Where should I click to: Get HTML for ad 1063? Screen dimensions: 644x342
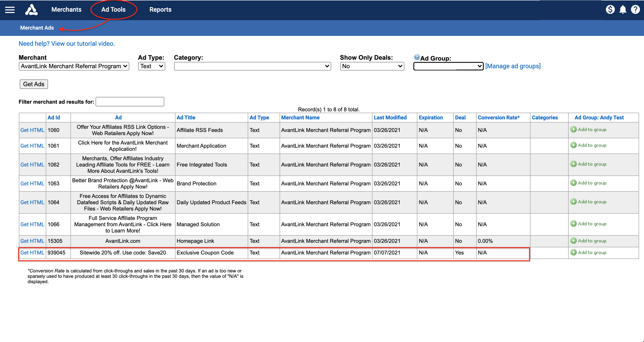click(x=32, y=184)
